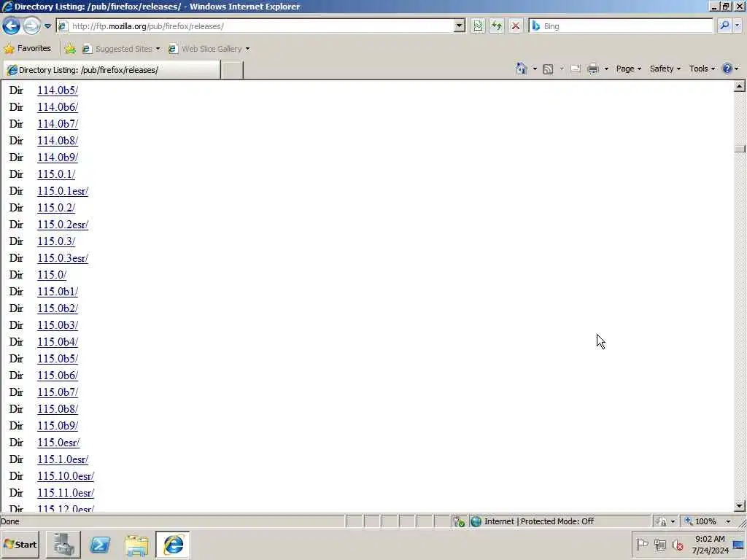Expand the Home button dropdown arrow
747x560 pixels.
click(535, 69)
